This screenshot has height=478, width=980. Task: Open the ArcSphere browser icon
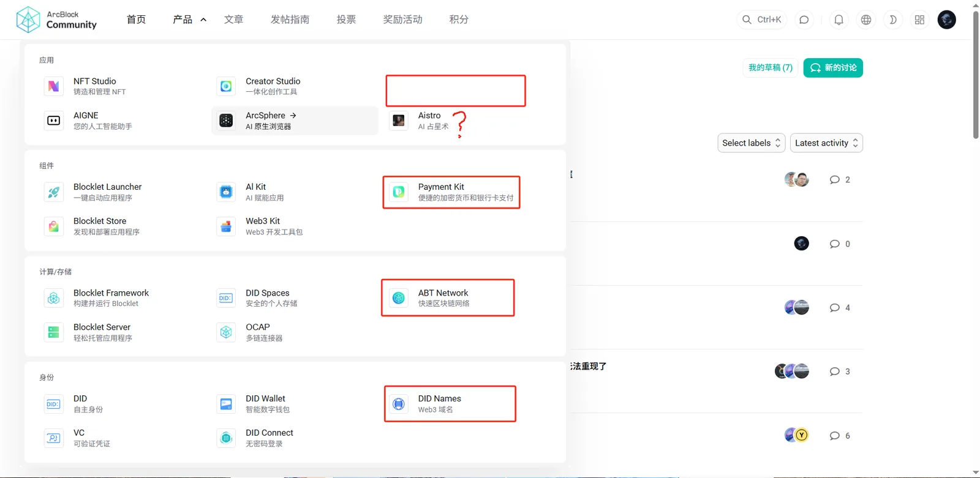click(226, 121)
